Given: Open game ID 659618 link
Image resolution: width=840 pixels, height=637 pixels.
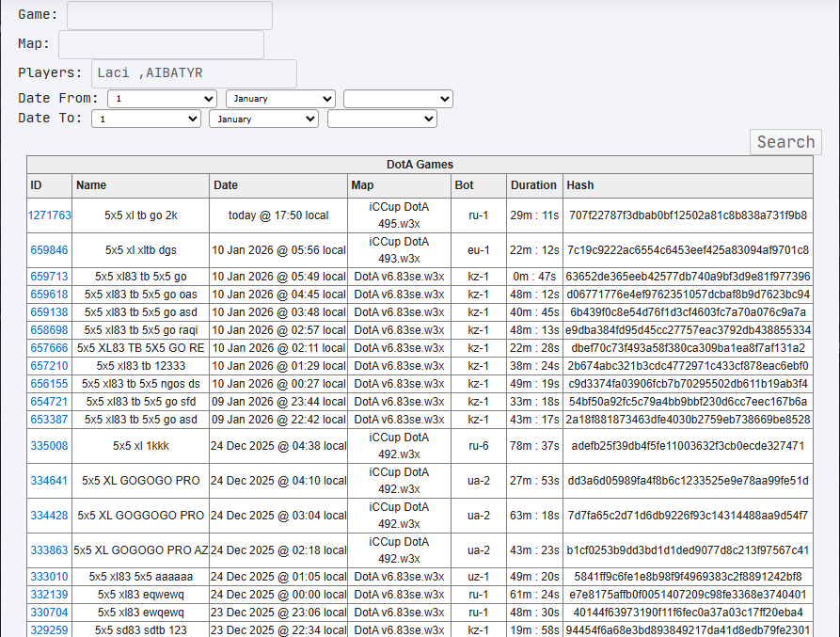Looking at the screenshot, I should [49, 295].
